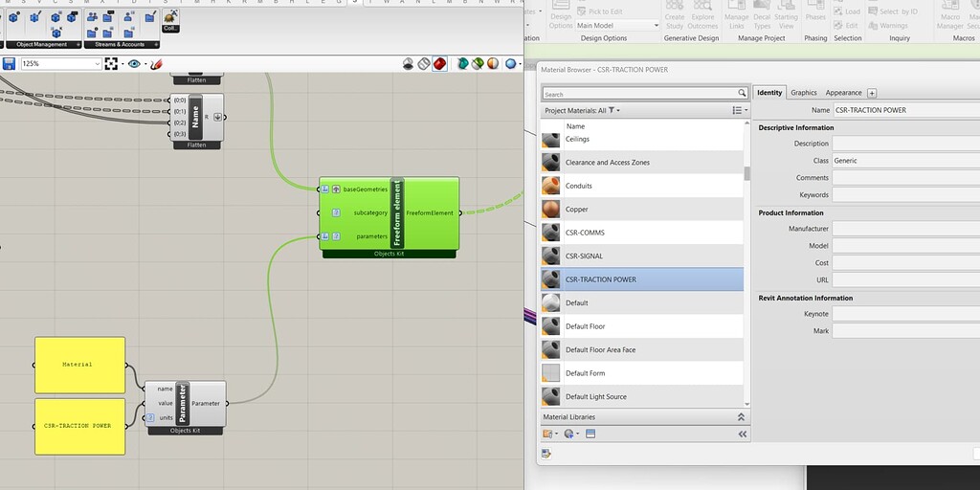Image resolution: width=980 pixels, height=490 pixels.
Task: Select the Copper material row
Action: 642,210
